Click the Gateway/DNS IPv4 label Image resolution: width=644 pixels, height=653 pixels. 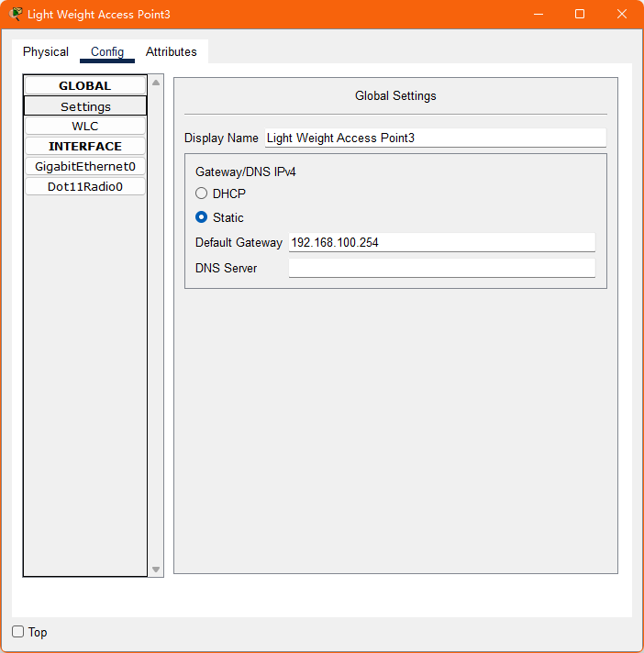point(245,172)
